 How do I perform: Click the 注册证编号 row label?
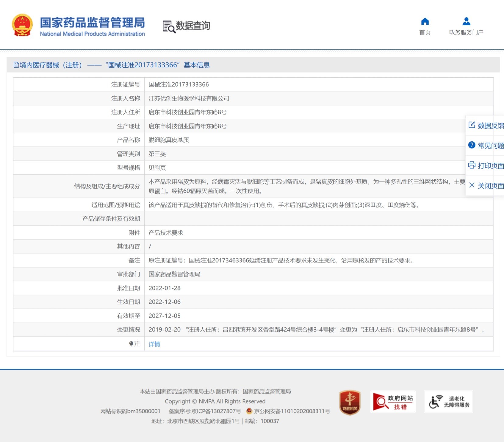click(125, 84)
